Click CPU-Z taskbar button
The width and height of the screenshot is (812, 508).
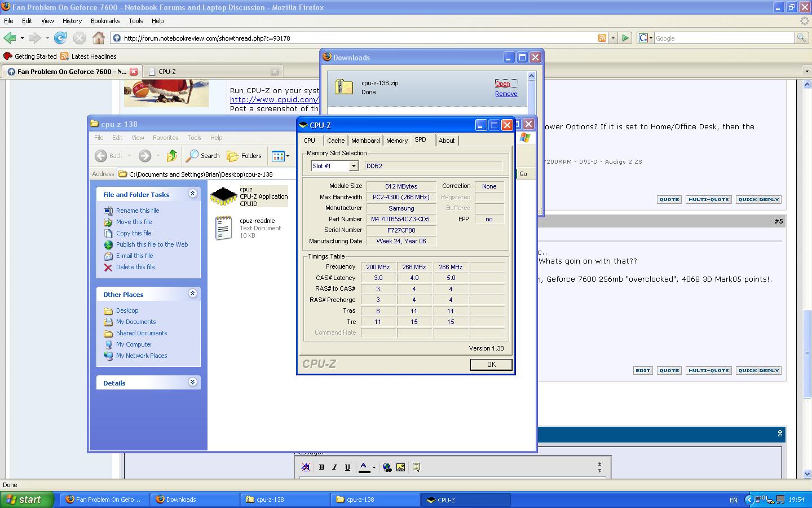click(466, 500)
